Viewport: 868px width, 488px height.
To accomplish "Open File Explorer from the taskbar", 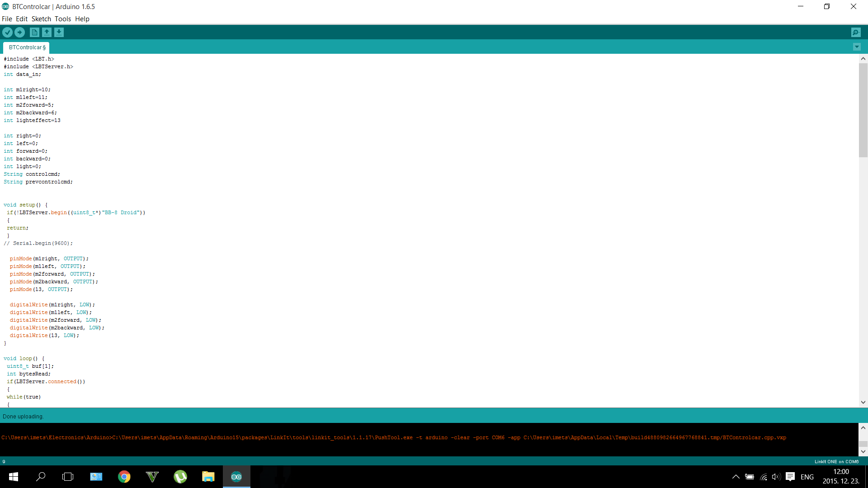I will [x=208, y=476].
